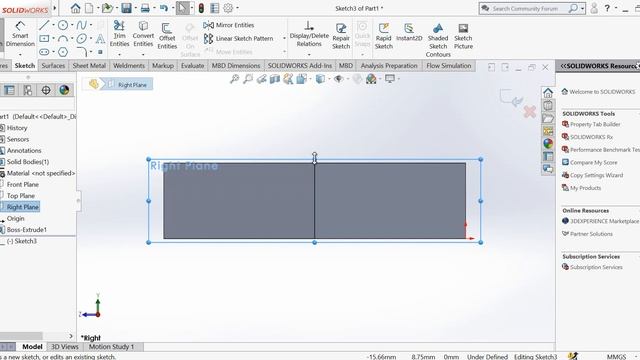Select the Line sketch tool

coord(44,25)
